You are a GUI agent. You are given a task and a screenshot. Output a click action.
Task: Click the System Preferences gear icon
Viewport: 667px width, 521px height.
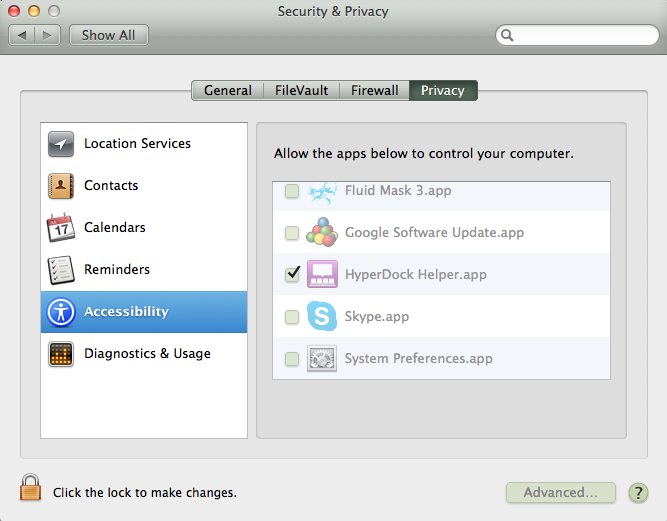click(x=322, y=358)
